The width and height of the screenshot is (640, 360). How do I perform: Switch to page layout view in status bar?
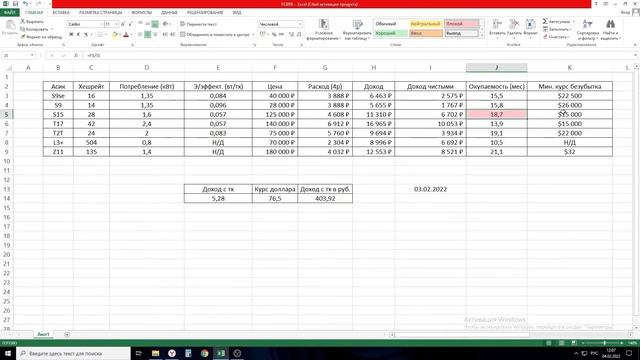coord(561,343)
